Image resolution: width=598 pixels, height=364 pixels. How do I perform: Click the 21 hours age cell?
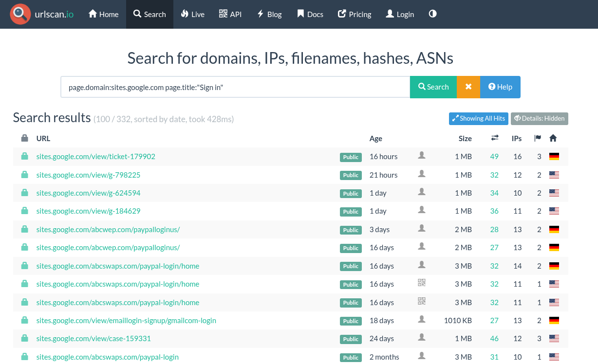[384, 175]
